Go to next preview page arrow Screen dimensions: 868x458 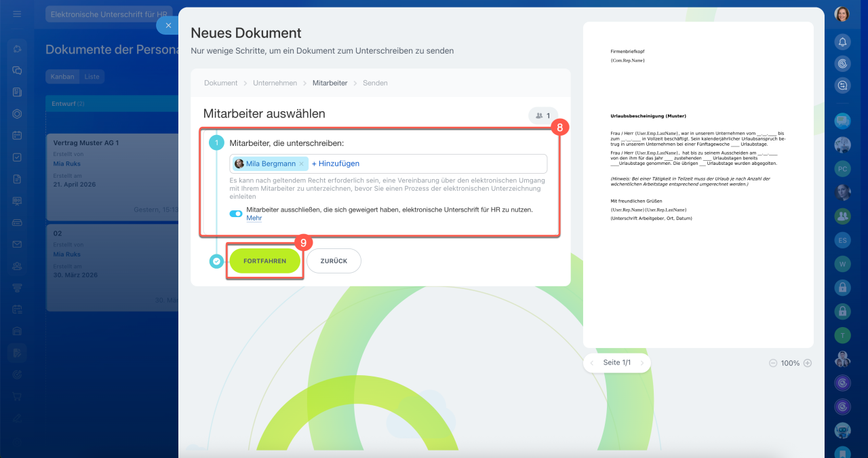tap(641, 363)
